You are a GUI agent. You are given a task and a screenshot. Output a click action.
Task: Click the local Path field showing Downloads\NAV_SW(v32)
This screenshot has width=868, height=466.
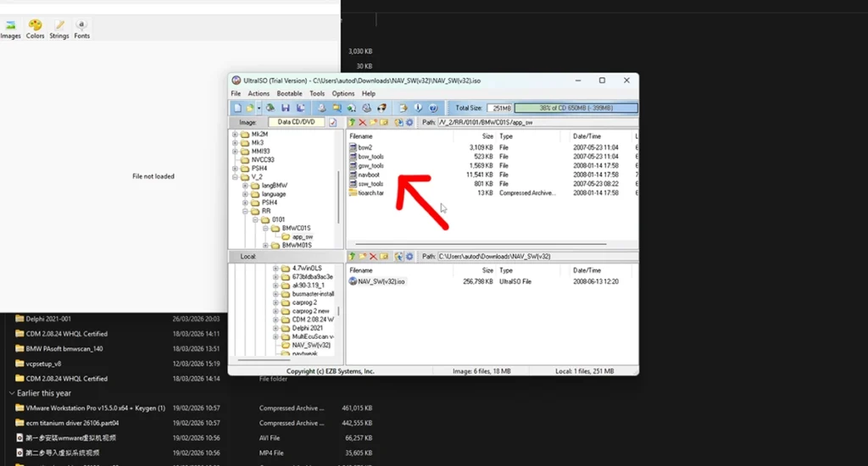pos(537,256)
